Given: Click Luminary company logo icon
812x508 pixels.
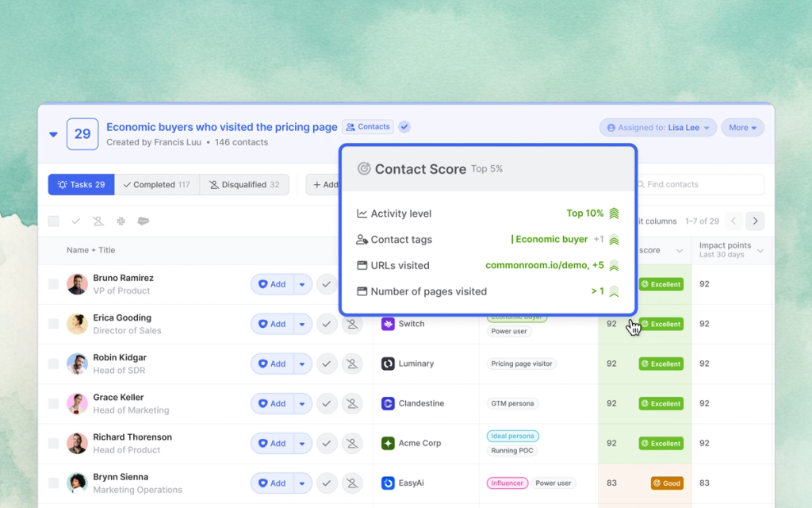Looking at the screenshot, I should [388, 364].
